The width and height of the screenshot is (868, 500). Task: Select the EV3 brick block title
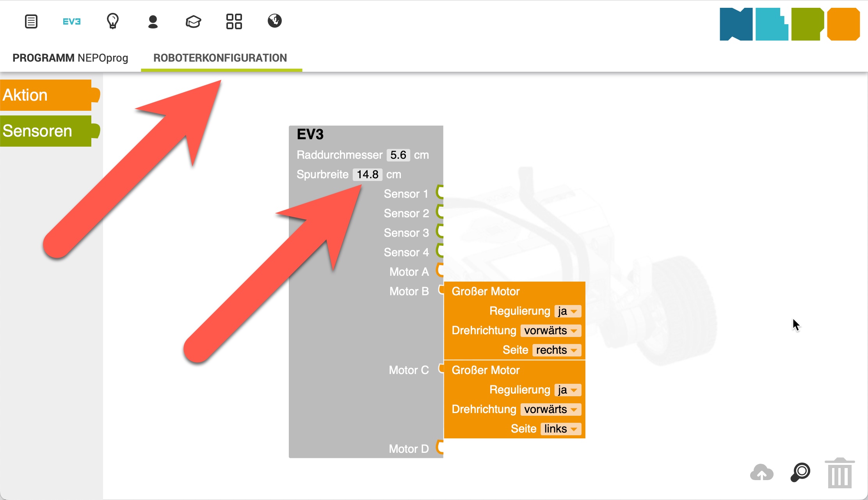point(310,135)
